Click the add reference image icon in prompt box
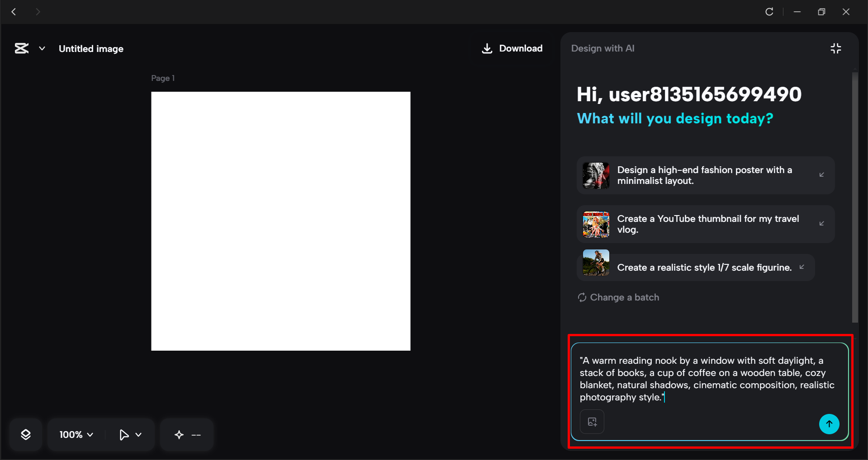Image resolution: width=868 pixels, height=460 pixels. tap(592, 422)
